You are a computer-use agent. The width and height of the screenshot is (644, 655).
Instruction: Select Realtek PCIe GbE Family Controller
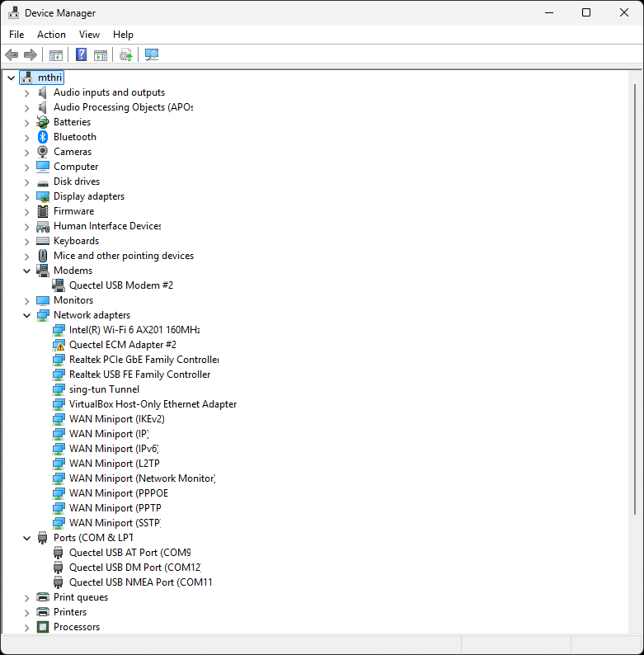point(143,360)
